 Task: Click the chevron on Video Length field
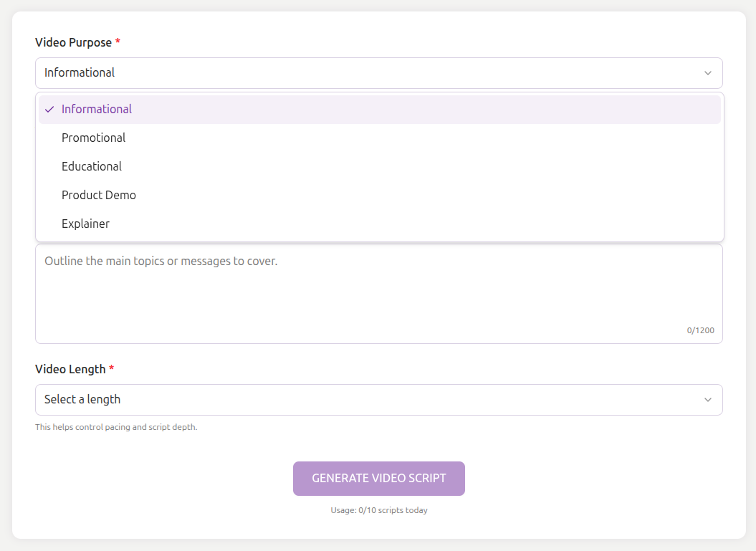[x=707, y=400]
